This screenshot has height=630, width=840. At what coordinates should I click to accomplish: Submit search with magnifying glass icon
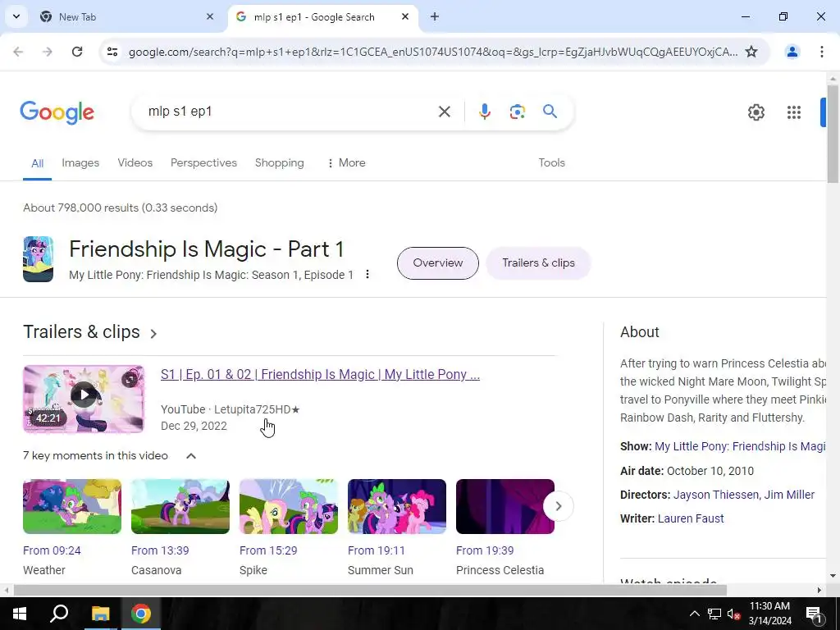coord(550,112)
